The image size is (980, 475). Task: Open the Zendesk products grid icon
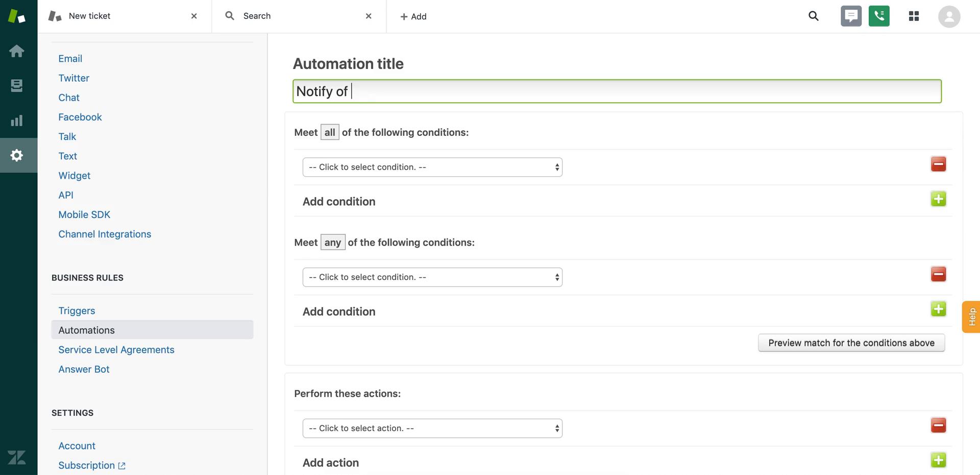(914, 16)
